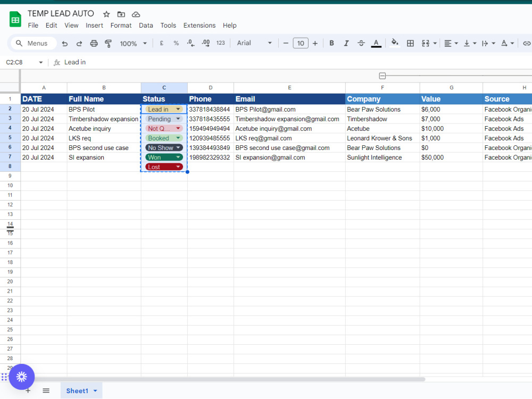Open the Edit menu
This screenshot has width=532, height=399.
pos(51,26)
